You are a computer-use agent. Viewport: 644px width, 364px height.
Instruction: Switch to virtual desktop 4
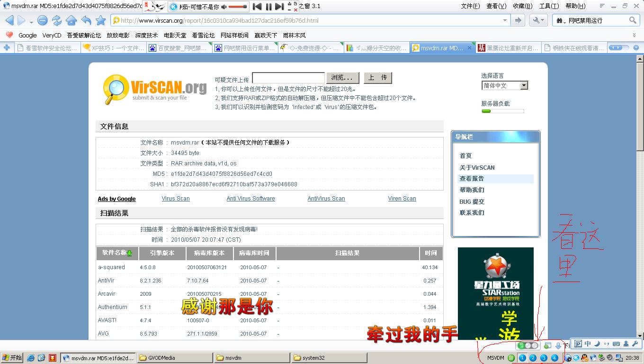coord(555,358)
